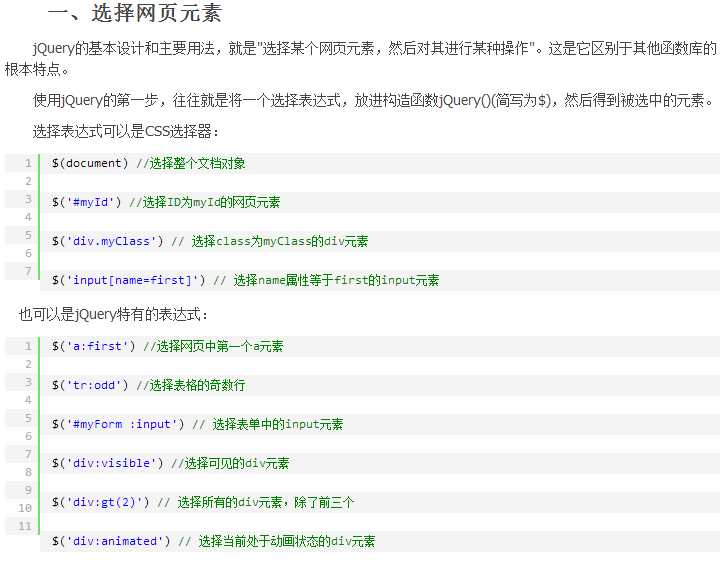Viewport: 724px width, 571px height.
Task: Click the code $('div:visible')
Action: coord(108,463)
